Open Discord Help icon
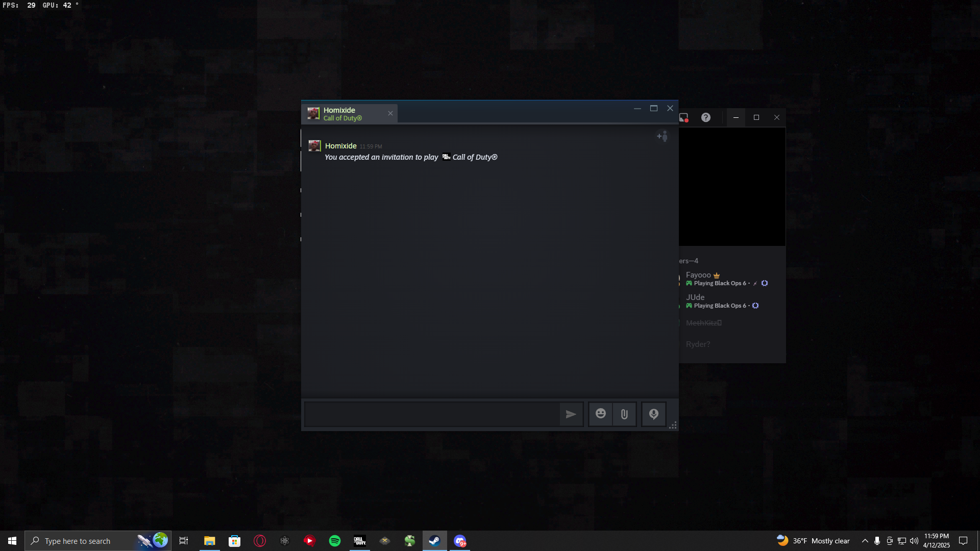The image size is (980, 551). click(x=706, y=118)
